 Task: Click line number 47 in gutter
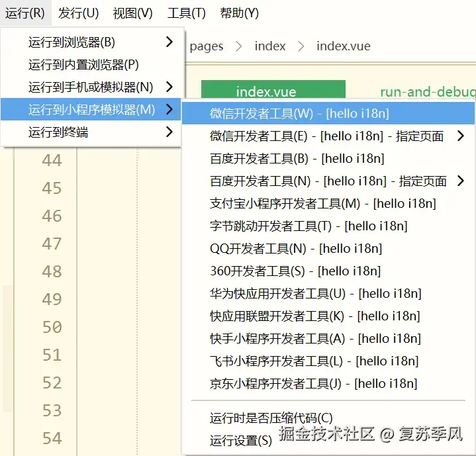pos(52,244)
